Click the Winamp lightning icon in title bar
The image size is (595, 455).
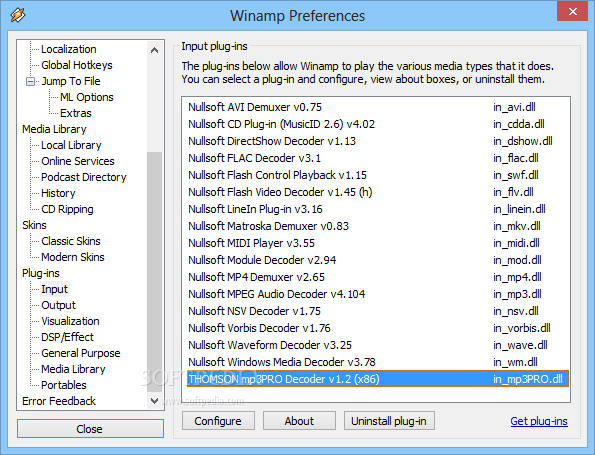(18, 15)
